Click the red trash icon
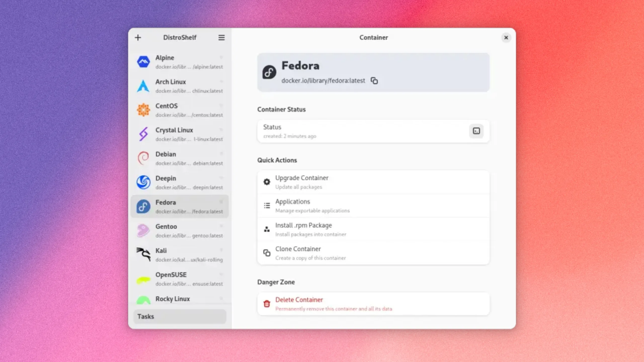Image resolution: width=644 pixels, height=362 pixels. (x=267, y=304)
